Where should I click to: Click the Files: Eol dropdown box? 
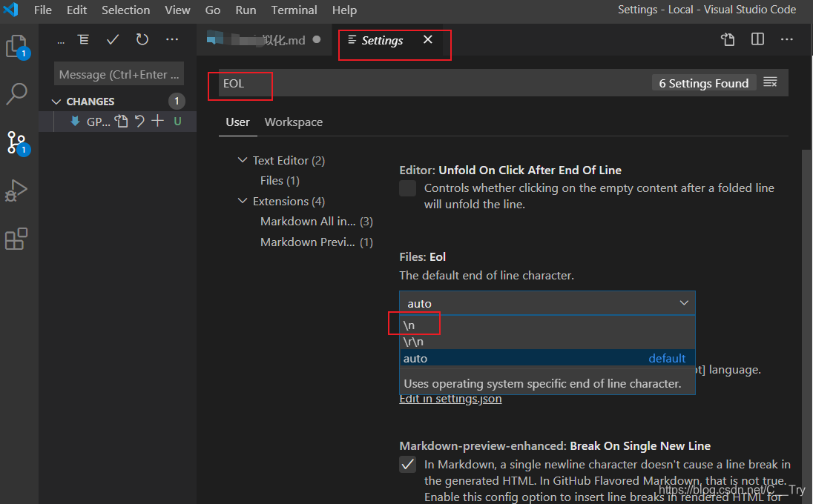pos(547,304)
